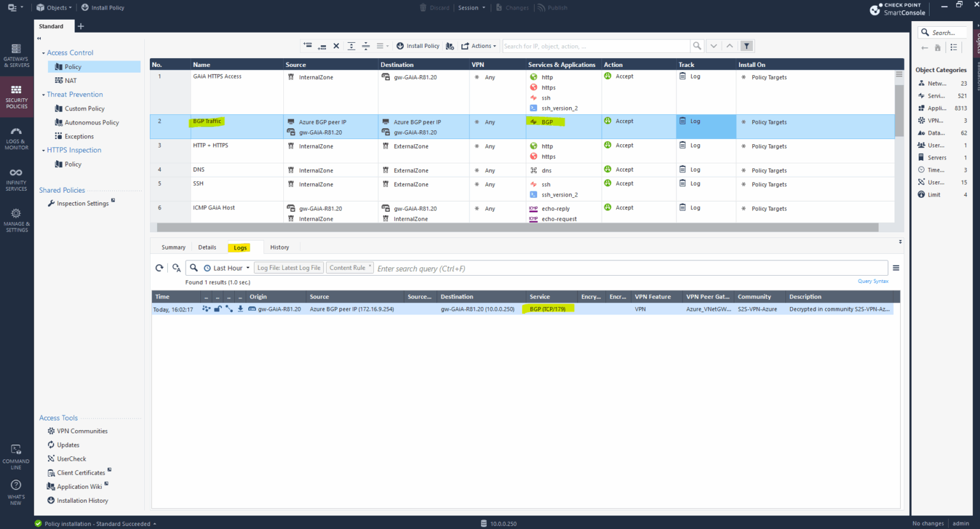Open the Command Line panel

[16, 455]
